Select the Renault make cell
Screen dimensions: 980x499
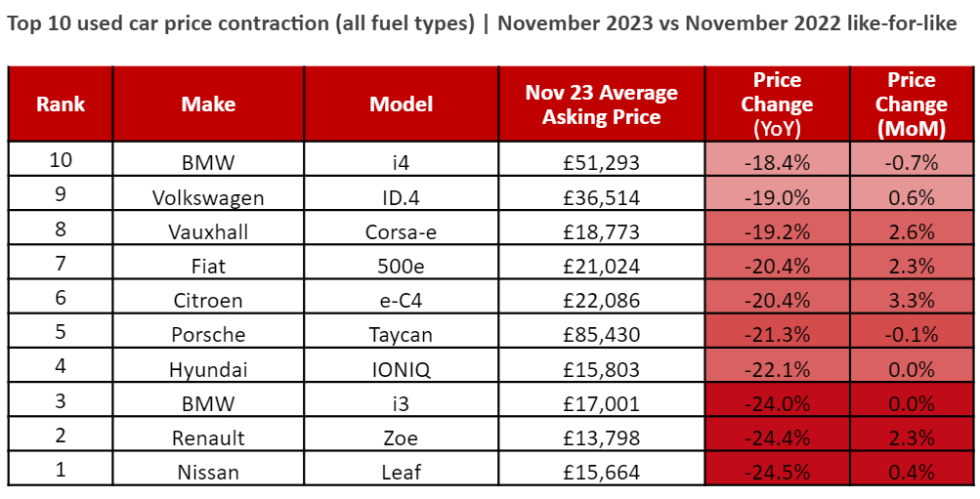pyautogui.click(x=208, y=438)
